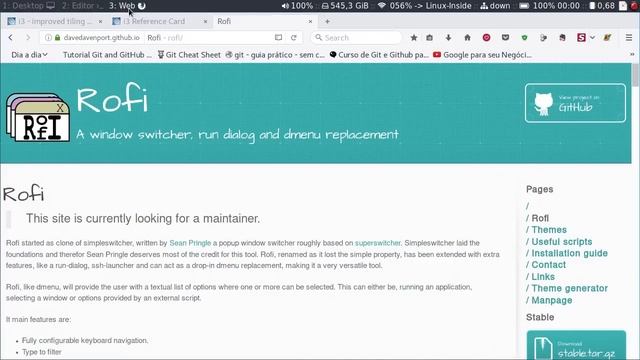The image size is (640, 360).
Task: Expand the Dia a dia bookmarks folder
Action: 29,55
